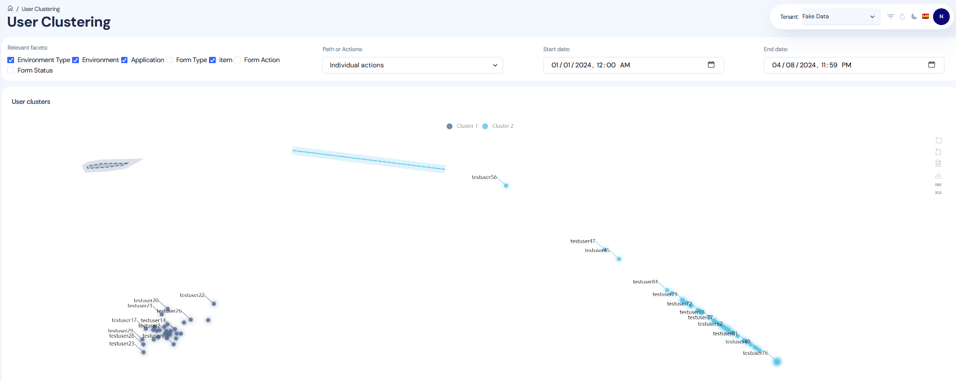Open the End date calendar picker
Screen dimensions: 956x381
tap(931, 65)
